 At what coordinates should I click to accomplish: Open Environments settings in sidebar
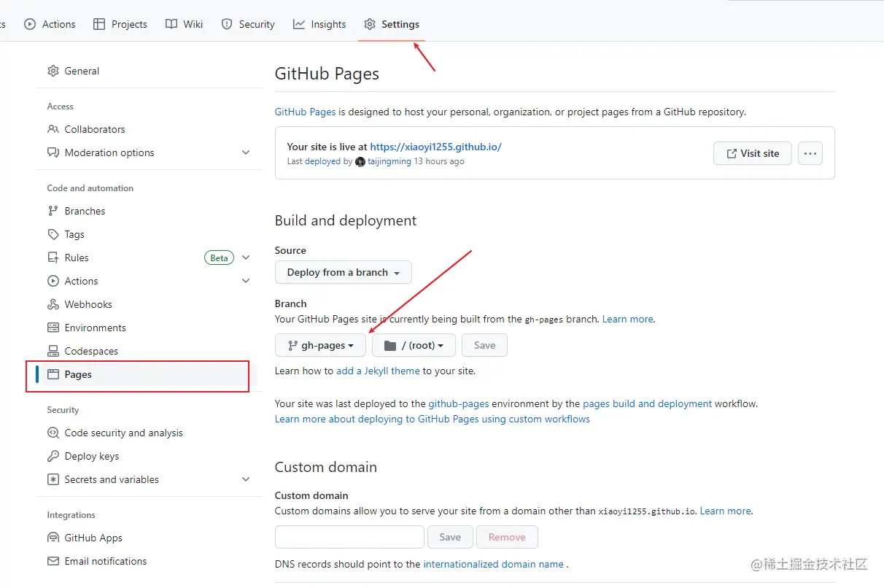149,328
